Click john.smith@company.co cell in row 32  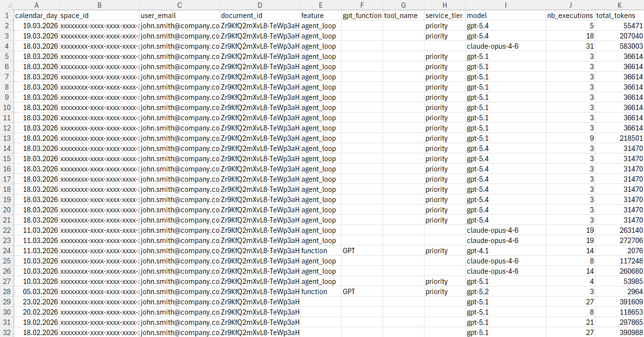179,332
